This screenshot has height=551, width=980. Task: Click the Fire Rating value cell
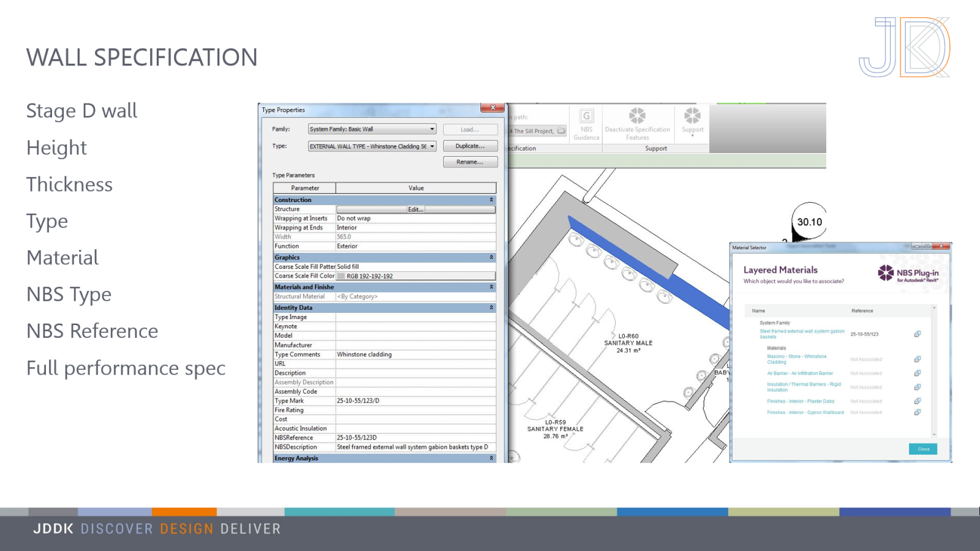pyautogui.click(x=416, y=410)
